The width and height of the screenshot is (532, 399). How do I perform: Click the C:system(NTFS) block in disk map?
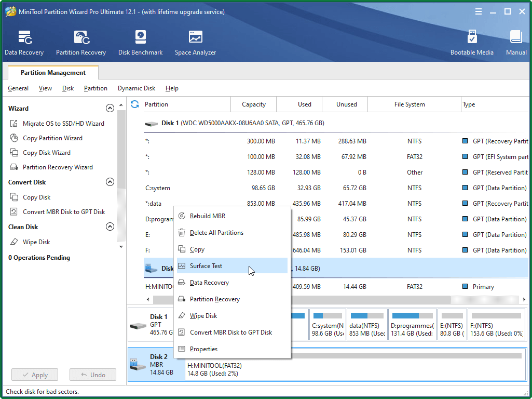328,325
